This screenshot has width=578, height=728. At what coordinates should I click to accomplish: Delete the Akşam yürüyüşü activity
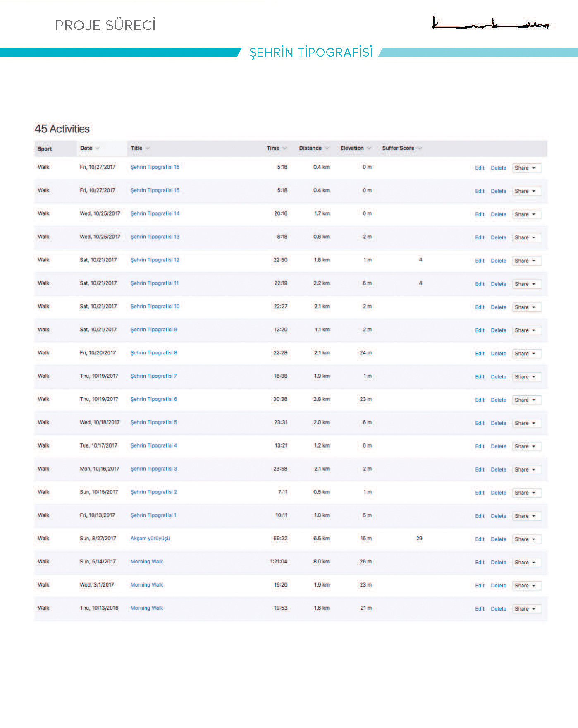(x=499, y=539)
